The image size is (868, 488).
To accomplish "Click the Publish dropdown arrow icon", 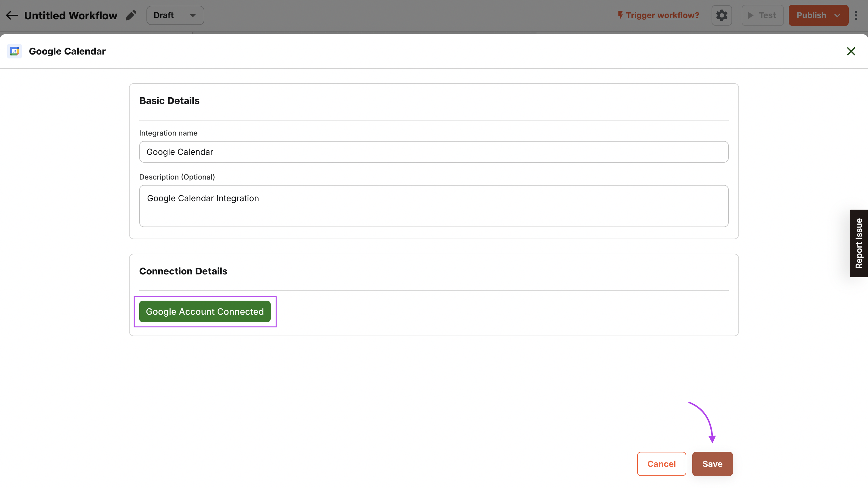I will tap(837, 15).
